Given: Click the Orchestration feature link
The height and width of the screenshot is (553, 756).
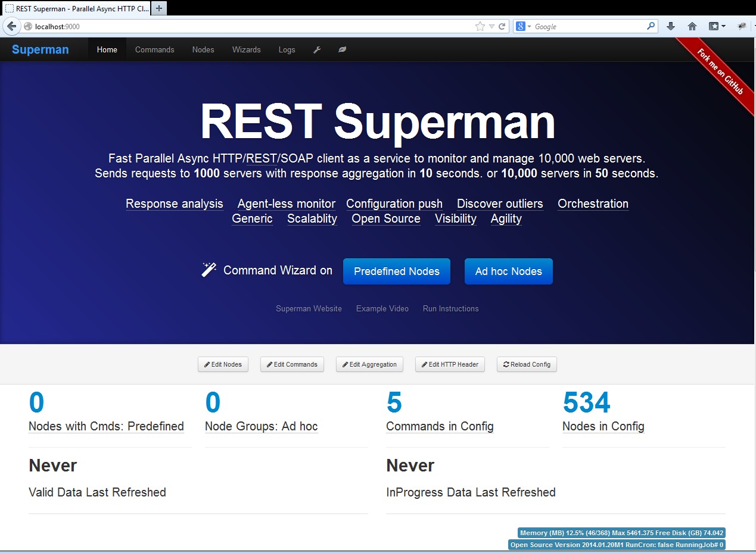Looking at the screenshot, I should 593,204.
